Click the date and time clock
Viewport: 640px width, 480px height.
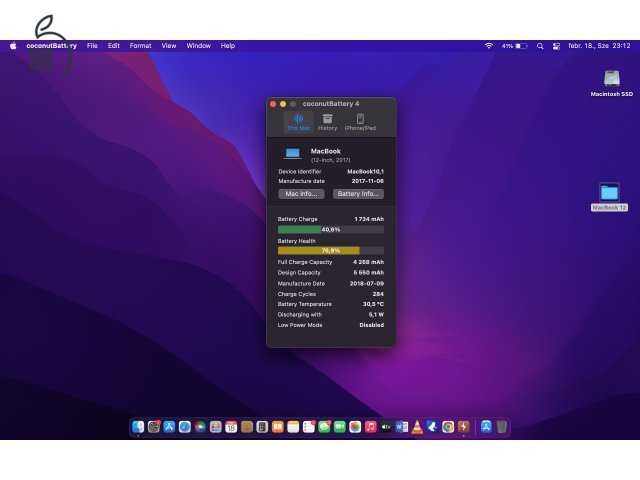pos(599,46)
